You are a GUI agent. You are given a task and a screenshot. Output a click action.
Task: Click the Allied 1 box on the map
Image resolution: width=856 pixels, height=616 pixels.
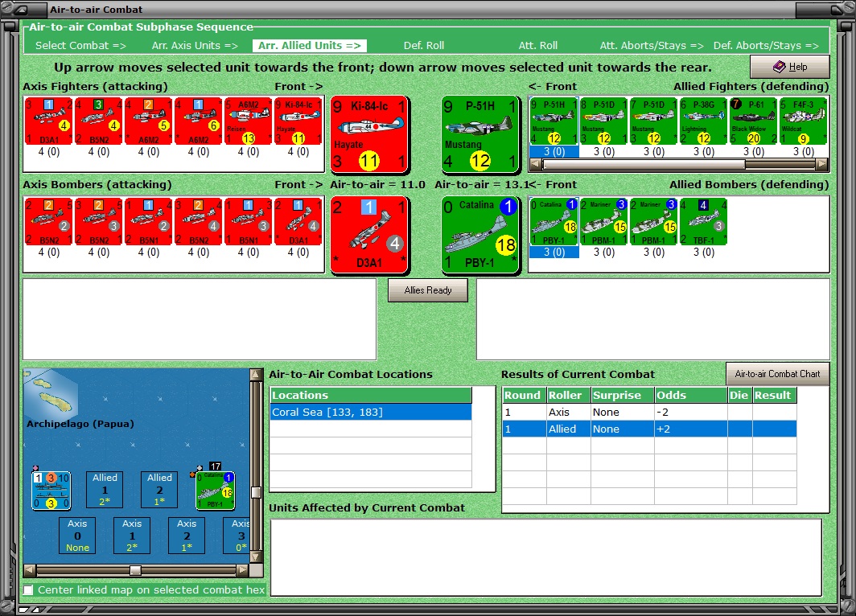point(105,490)
